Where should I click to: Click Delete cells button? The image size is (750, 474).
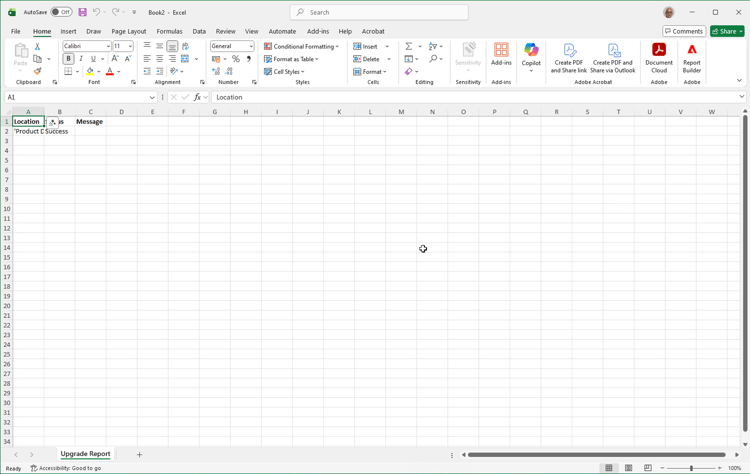(x=366, y=59)
